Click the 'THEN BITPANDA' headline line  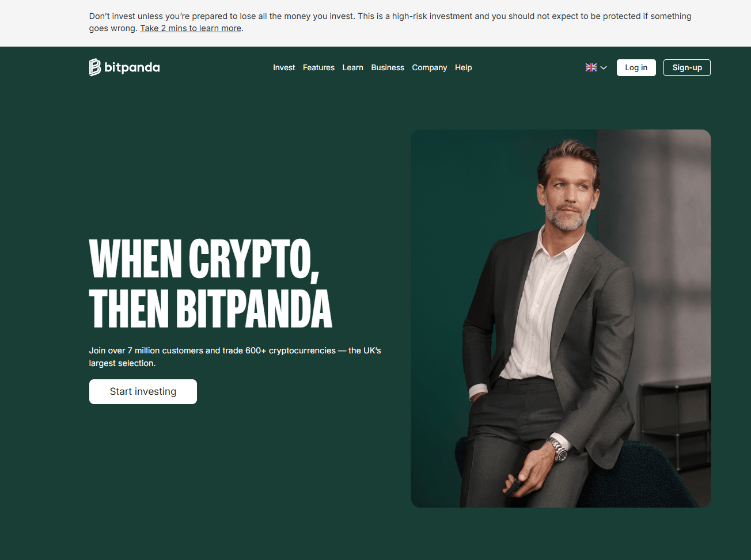[x=211, y=308]
